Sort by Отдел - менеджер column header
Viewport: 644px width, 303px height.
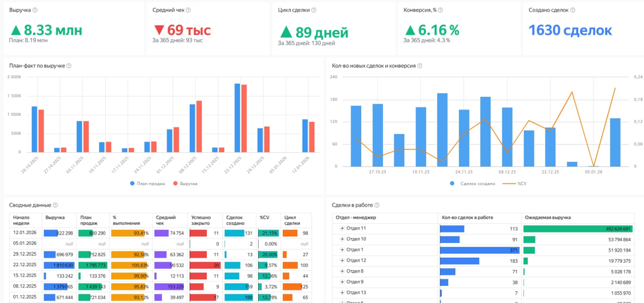pyautogui.click(x=386, y=218)
